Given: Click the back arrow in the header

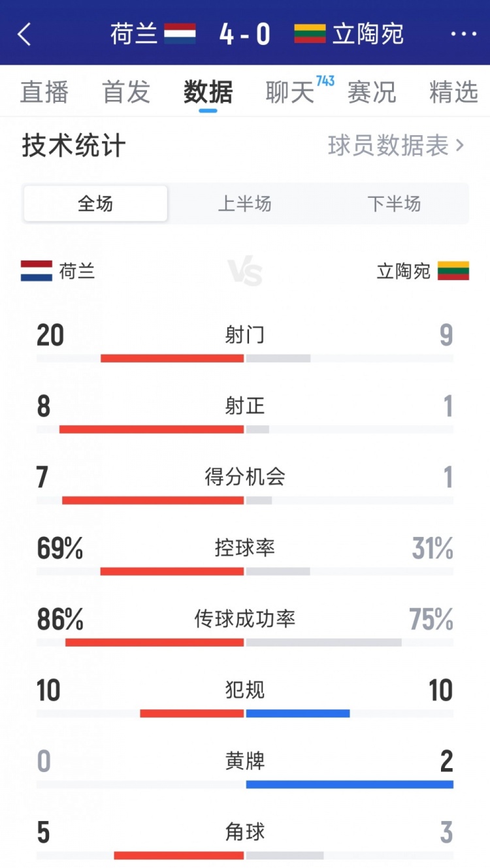Looking at the screenshot, I should [x=24, y=34].
